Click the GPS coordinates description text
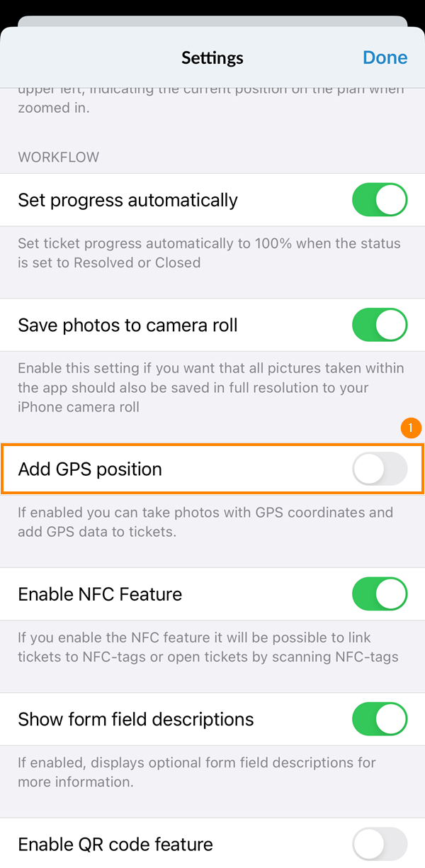The image size is (425, 868). (205, 521)
